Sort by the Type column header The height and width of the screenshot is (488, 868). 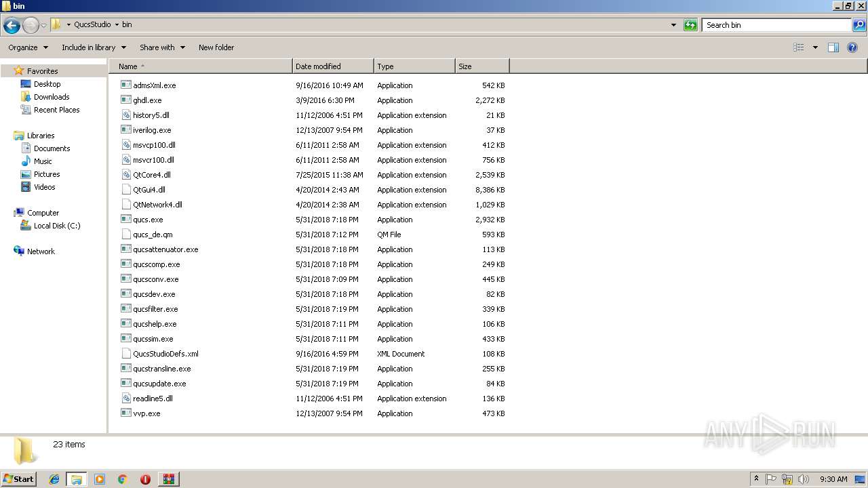[x=414, y=66]
